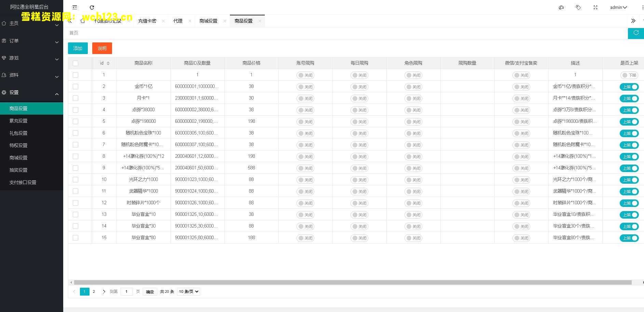The image size is (644, 312).
Task: Expand the 游戏 sidebar menu
Action: (x=31, y=58)
